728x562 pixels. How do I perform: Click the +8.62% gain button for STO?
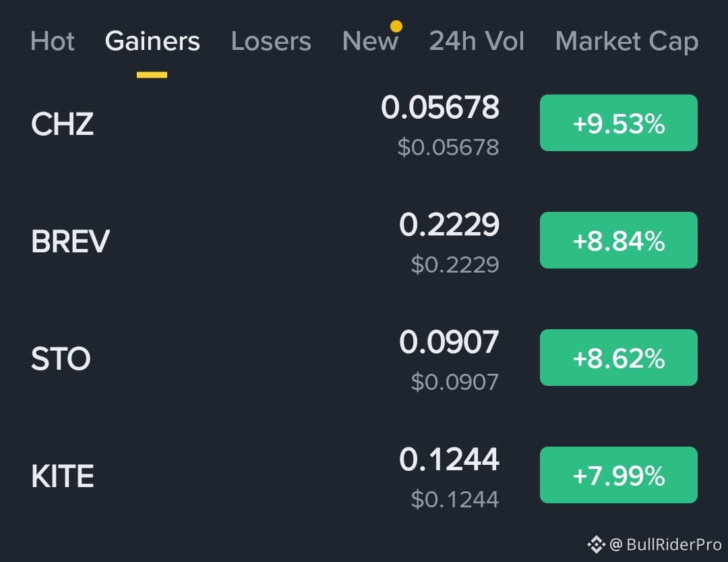[x=618, y=358]
